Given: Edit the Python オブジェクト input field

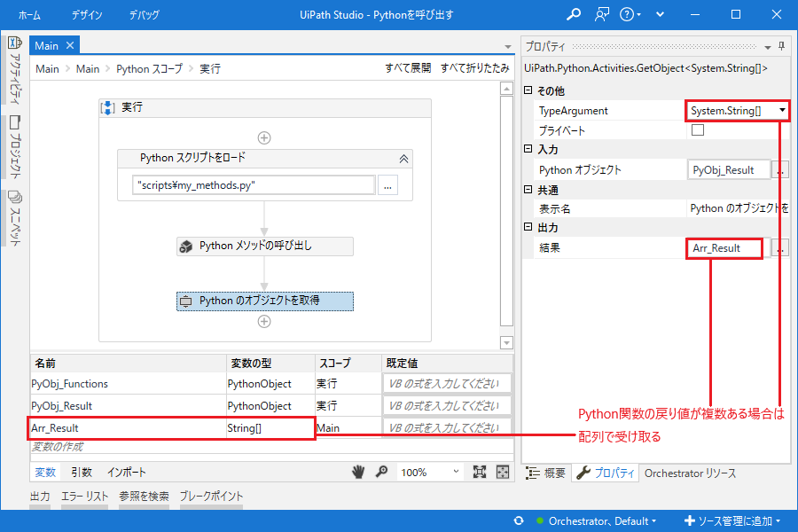Looking at the screenshot, I should pos(729,170).
